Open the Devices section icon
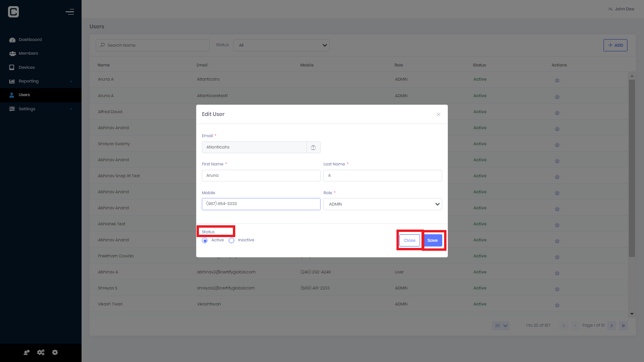The image size is (644, 362). [x=12, y=67]
